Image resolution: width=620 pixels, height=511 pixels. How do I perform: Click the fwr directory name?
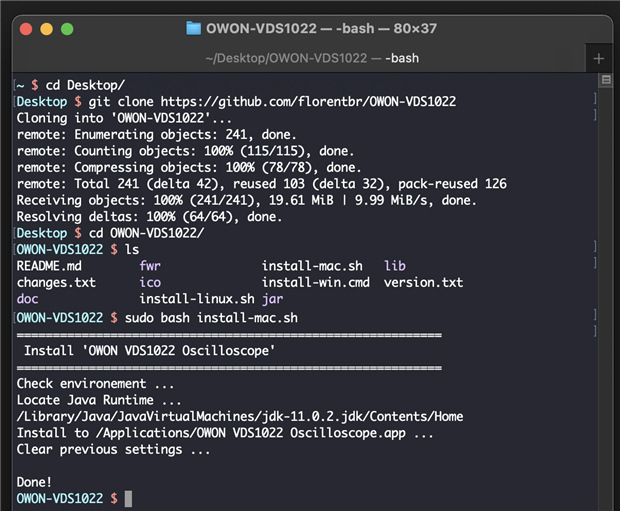pyautogui.click(x=150, y=266)
